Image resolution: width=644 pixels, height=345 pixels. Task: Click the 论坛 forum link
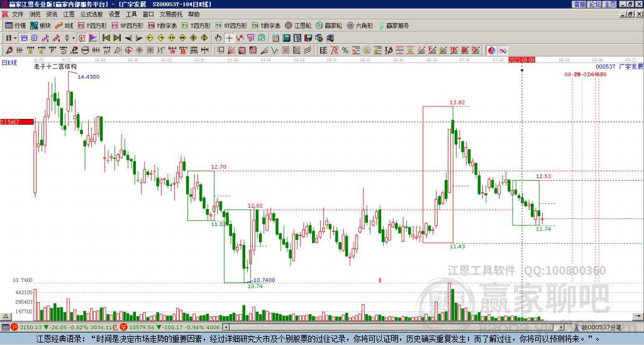coord(594,4)
